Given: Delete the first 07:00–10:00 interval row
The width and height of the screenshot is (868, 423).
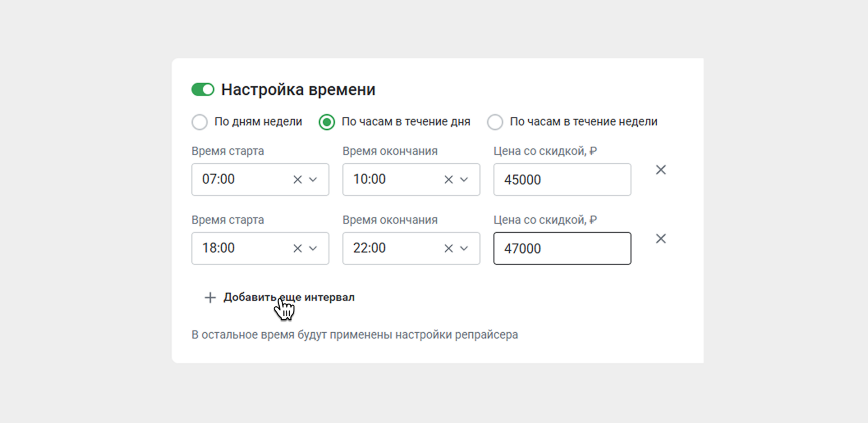Looking at the screenshot, I should click(661, 170).
